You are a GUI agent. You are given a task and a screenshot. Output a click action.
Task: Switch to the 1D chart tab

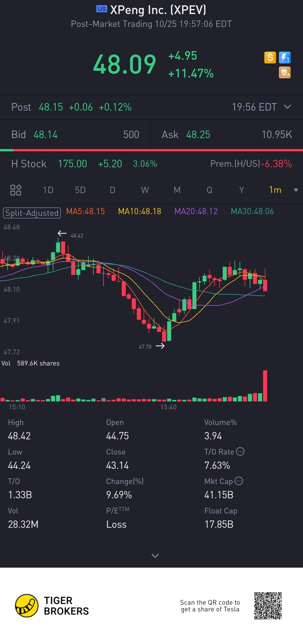(x=48, y=190)
